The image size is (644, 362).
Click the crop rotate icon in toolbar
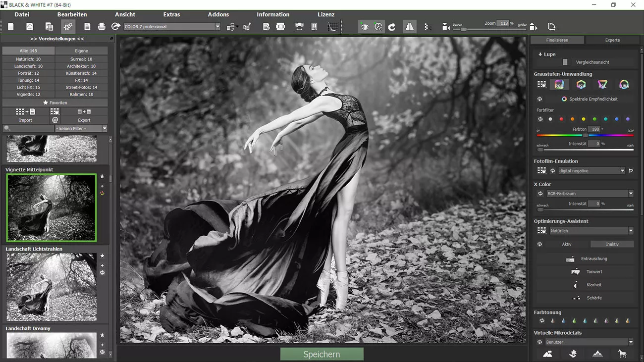(x=551, y=27)
